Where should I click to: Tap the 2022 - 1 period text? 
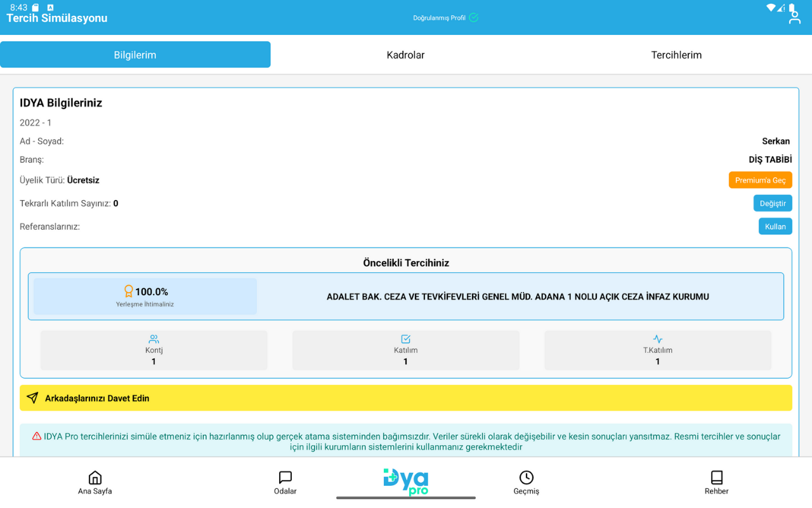point(36,123)
